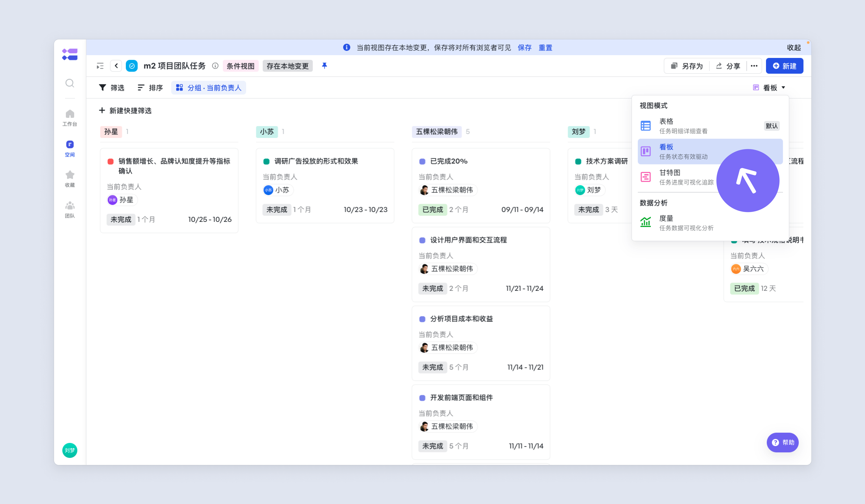
Task: Click 重置 link in banner
Action: point(546,48)
